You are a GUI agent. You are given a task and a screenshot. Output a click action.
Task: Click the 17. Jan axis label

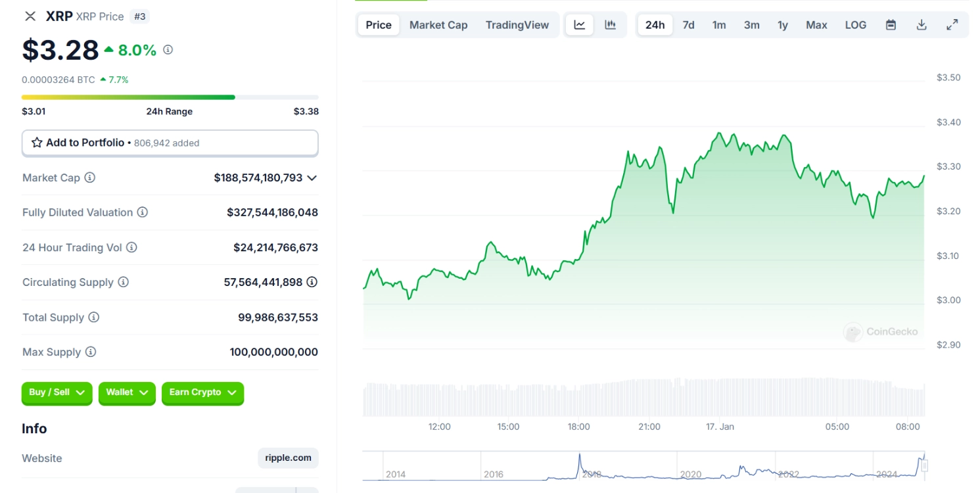pos(720,427)
